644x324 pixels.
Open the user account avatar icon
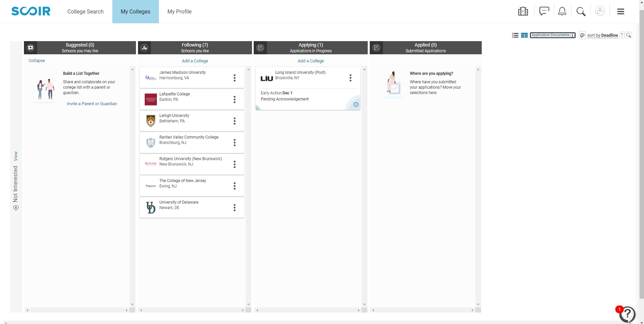click(600, 11)
